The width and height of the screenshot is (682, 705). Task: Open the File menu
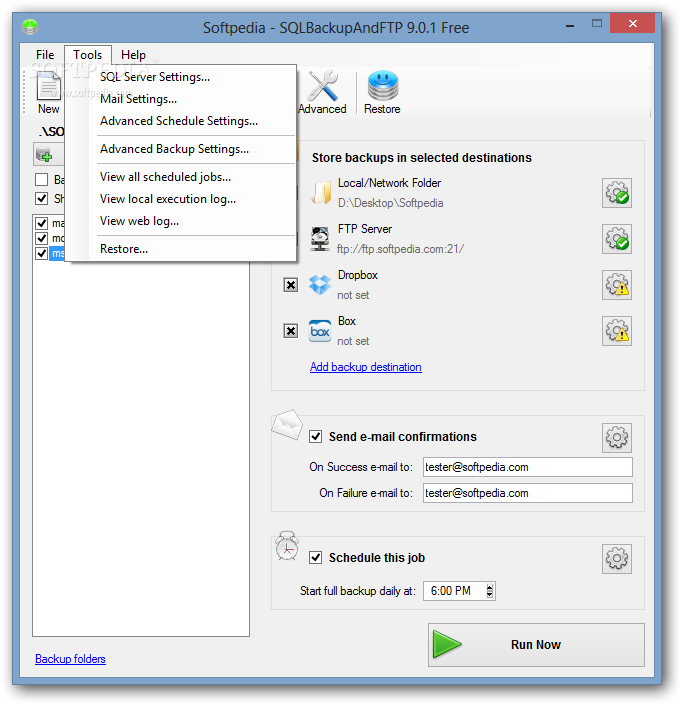[45, 55]
